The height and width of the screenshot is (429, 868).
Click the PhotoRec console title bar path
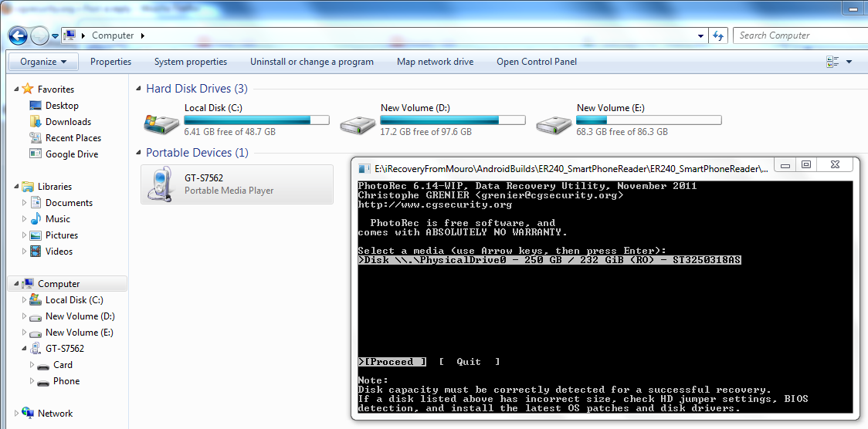point(571,169)
